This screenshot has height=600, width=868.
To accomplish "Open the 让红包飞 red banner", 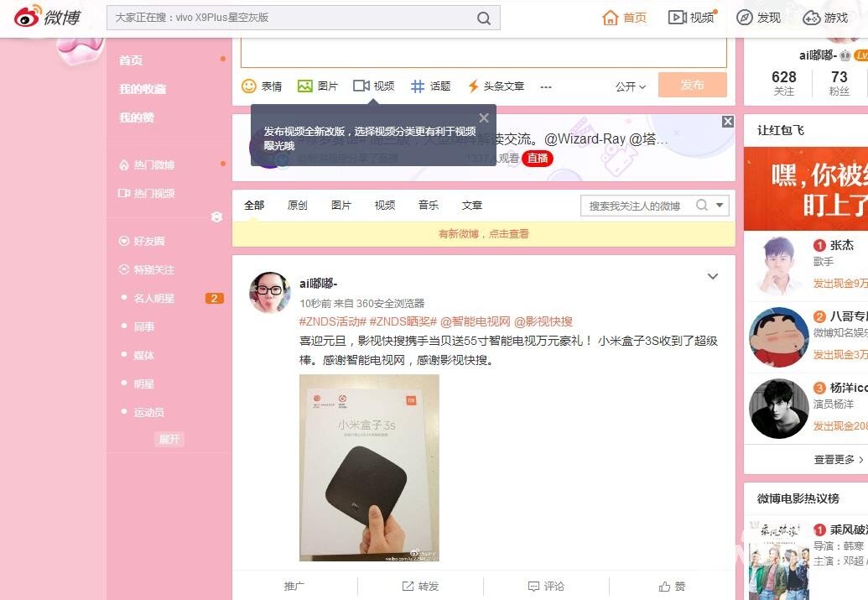I will tap(806, 189).
